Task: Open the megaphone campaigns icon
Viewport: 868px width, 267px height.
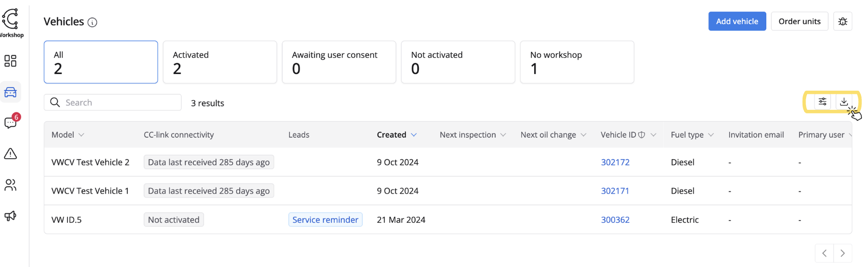Action: coord(10,216)
